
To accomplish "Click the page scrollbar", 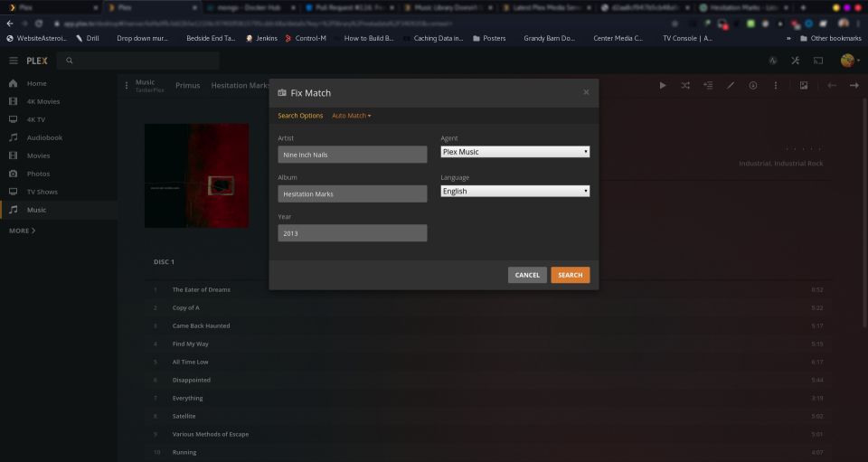I will click(x=864, y=213).
